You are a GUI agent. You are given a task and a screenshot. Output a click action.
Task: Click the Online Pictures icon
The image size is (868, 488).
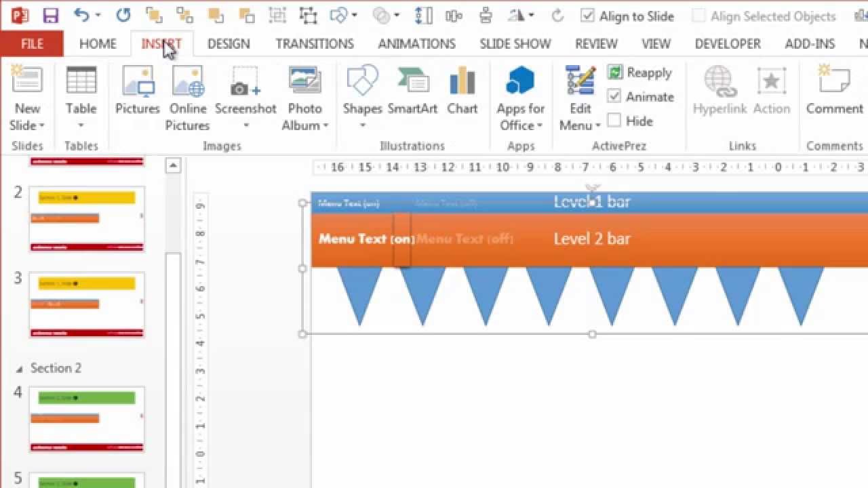click(188, 81)
